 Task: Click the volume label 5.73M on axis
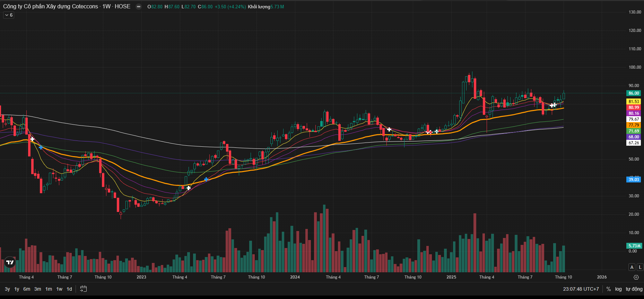point(635,246)
